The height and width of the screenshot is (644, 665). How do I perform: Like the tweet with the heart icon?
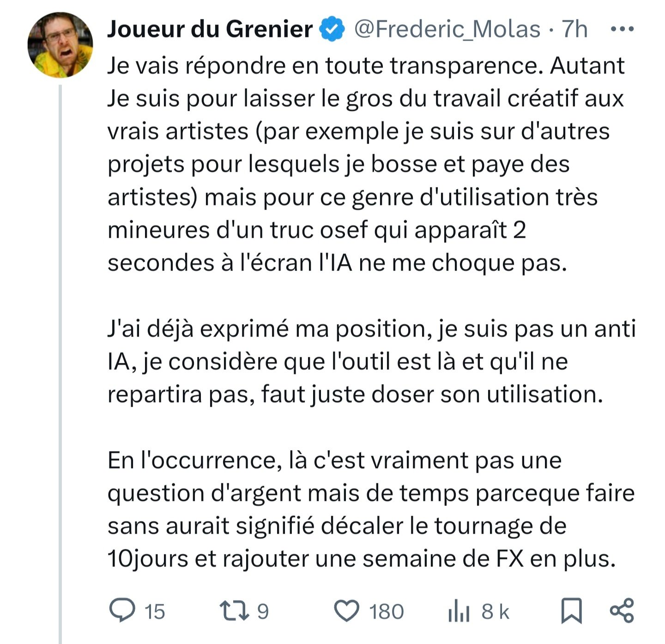[x=346, y=611]
